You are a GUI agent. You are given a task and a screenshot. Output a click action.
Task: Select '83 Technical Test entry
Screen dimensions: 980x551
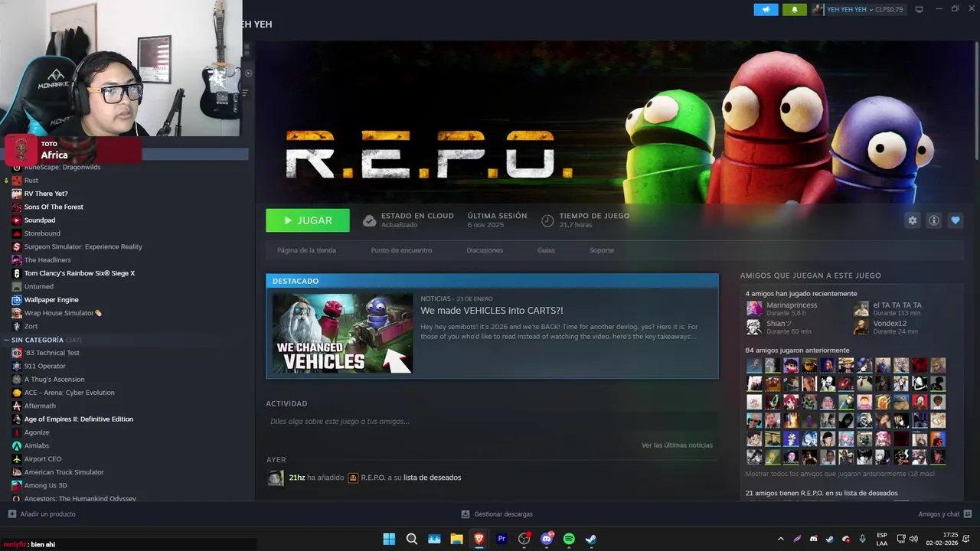click(x=51, y=353)
